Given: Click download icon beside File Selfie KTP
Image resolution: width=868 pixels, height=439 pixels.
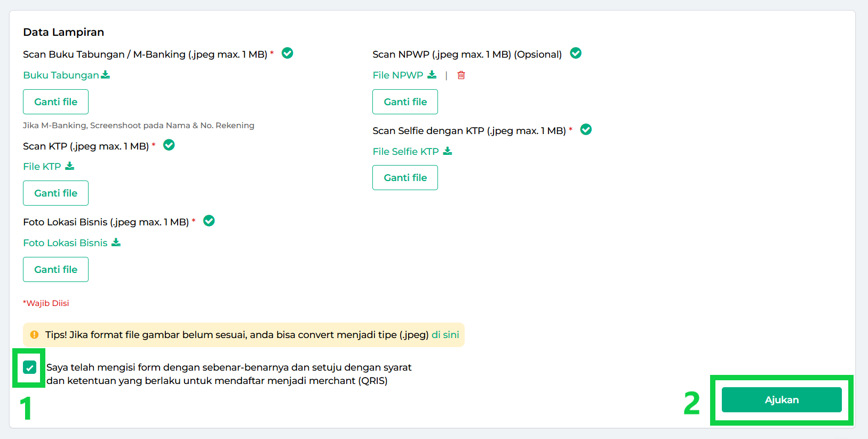Looking at the screenshot, I should [448, 151].
